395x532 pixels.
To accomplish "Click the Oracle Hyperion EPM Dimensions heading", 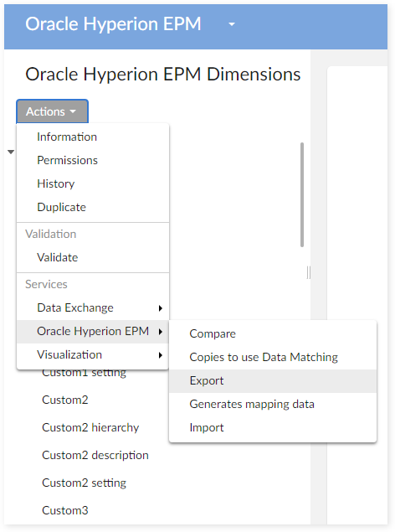I will tap(163, 75).
